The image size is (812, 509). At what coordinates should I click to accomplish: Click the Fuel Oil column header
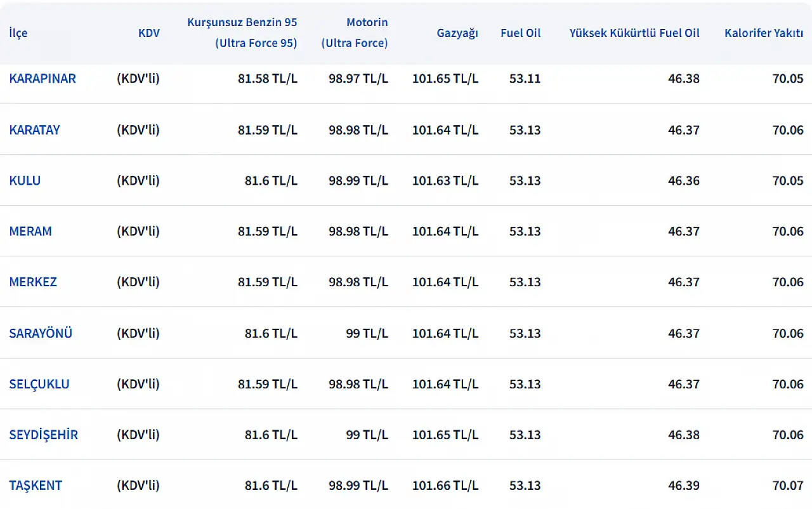pos(521,33)
